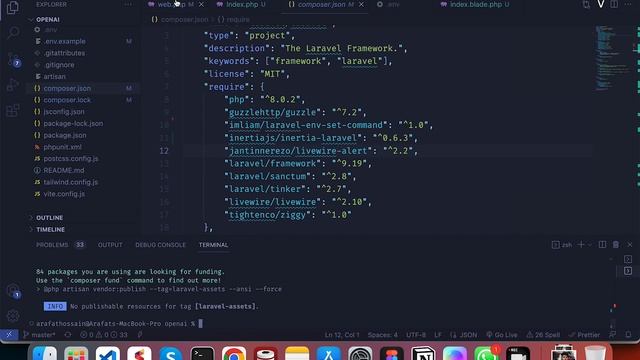Open Terminal app in the Dock

[x=202, y=353]
